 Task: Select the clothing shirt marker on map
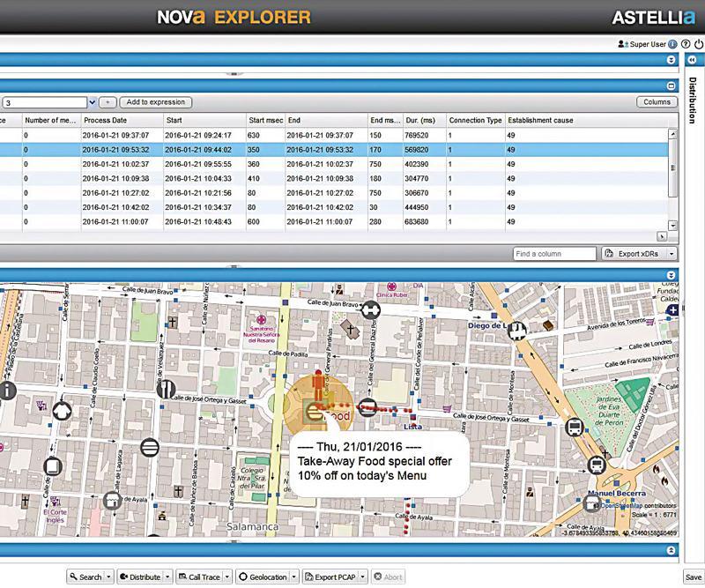[x=62, y=410]
